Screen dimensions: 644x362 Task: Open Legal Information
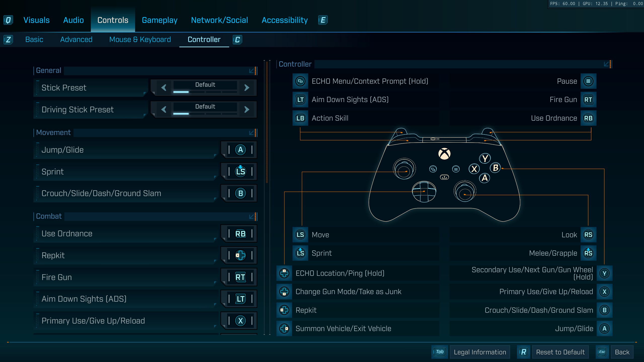tap(479, 352)
